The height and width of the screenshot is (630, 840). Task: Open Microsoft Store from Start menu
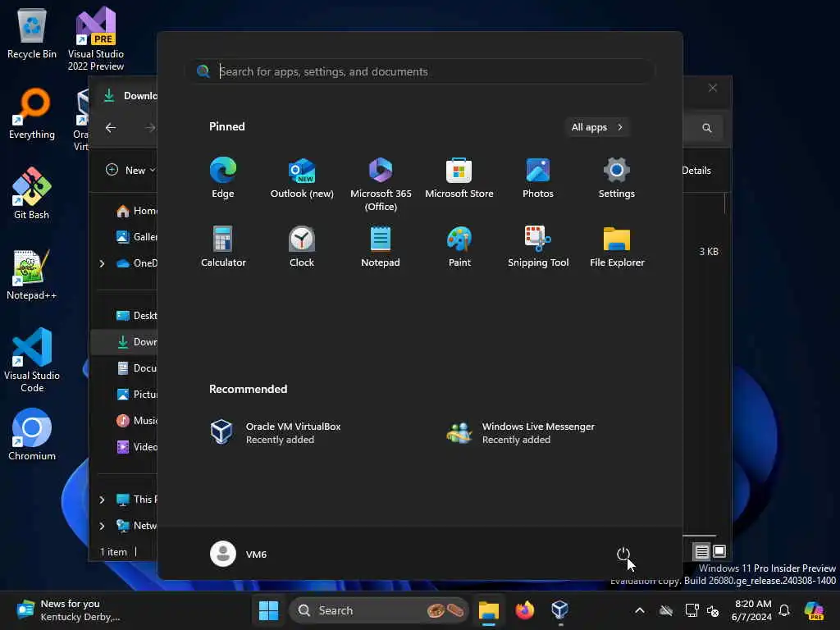[x=459, y=178]
